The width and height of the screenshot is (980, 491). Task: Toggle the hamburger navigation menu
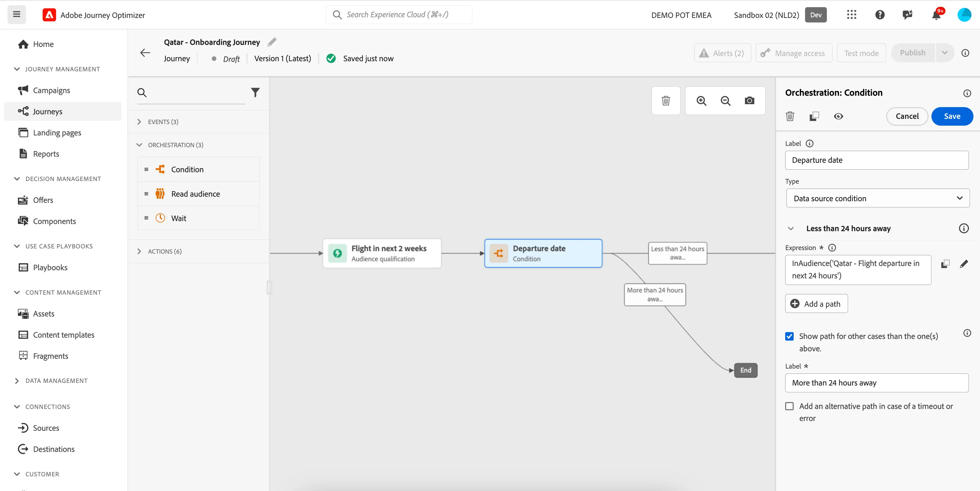(x=17, y=14)
